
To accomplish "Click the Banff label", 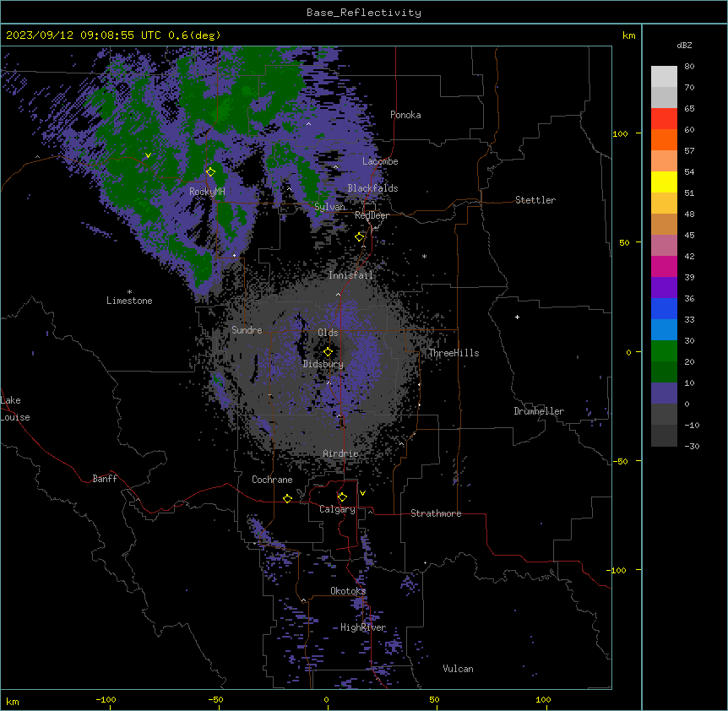I will pos(105,479).
